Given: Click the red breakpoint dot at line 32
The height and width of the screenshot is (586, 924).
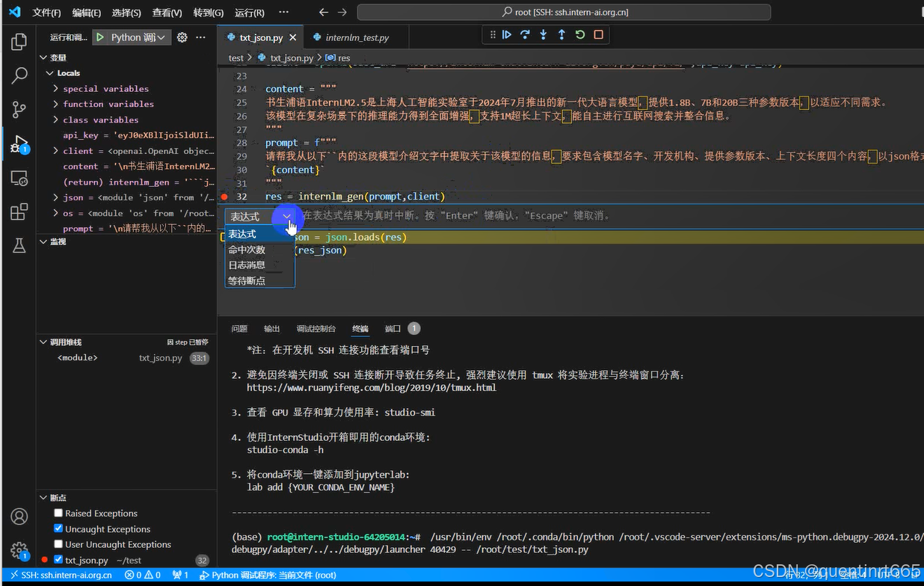Looking at the screenshot, I should coord(224,197).
